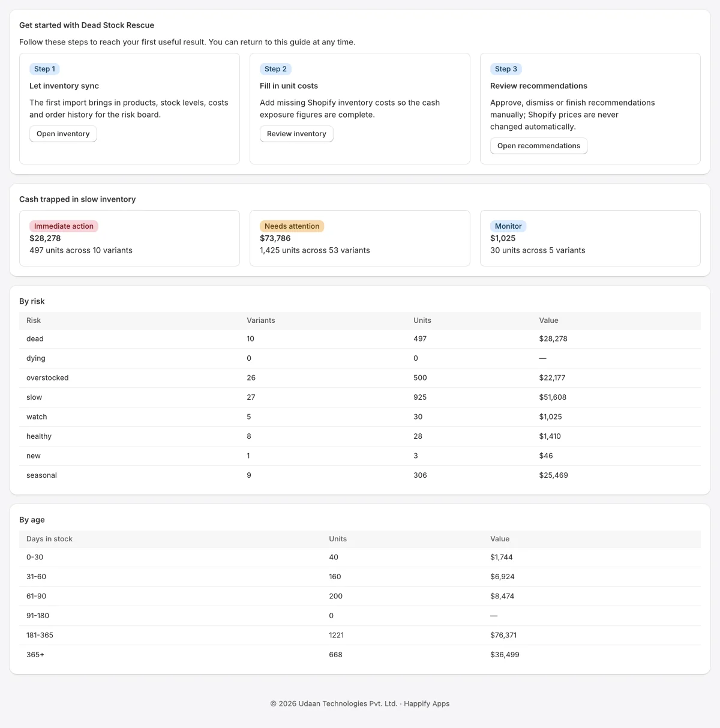
Task: Select the "91-180" days in stock row
Action: point(360,616)
